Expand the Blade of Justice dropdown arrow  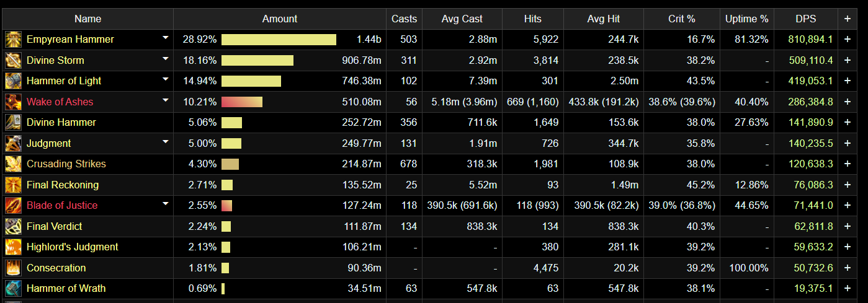coord(165,204)
